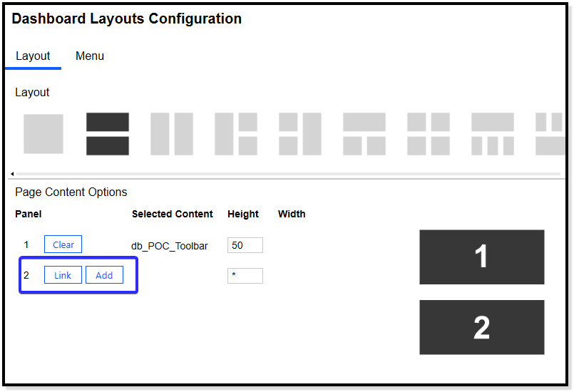Switch to the Menu tab
Image resolution: width=574 pixels, height=392 pixels.
point(90,56)
